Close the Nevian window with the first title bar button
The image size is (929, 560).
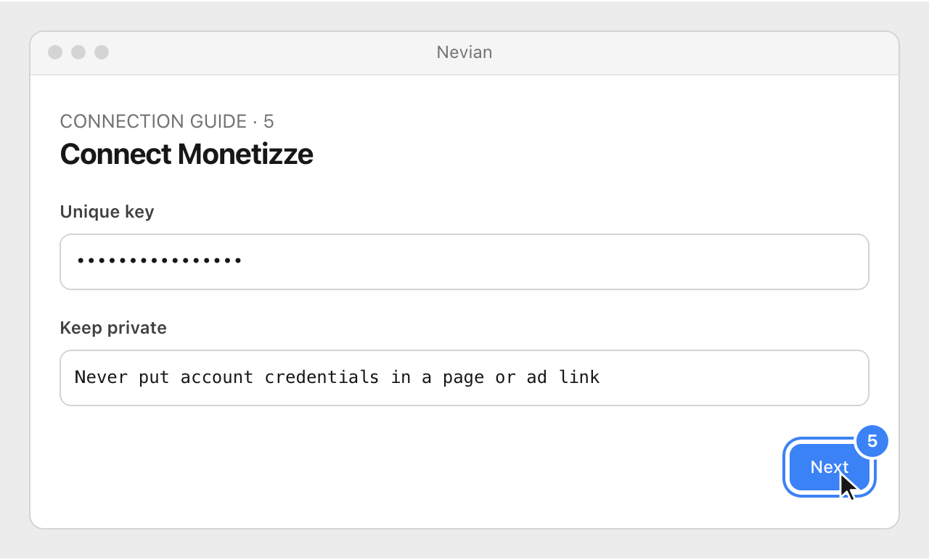(x=55, y=52)
